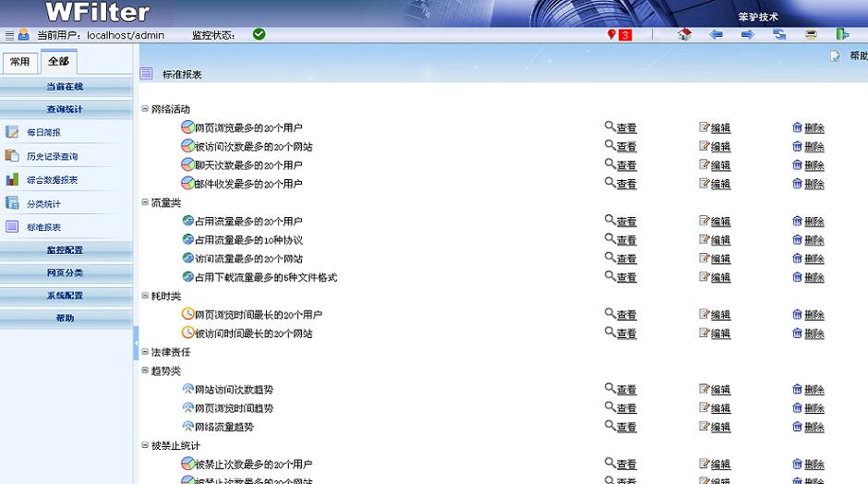Collapse the 趋势类 report group
Viewport: 868px width, 484px height.
(x=145, y=370)
